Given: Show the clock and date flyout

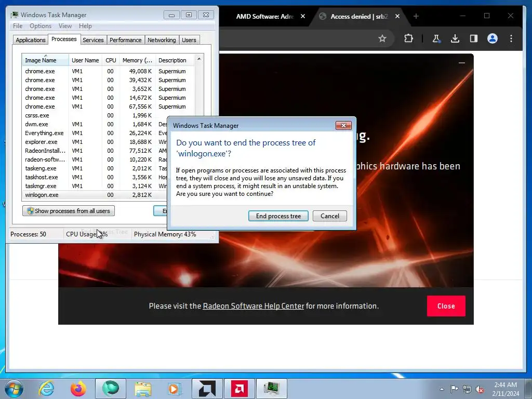Looking at the screenshot, I should click(x=506, y=389).
